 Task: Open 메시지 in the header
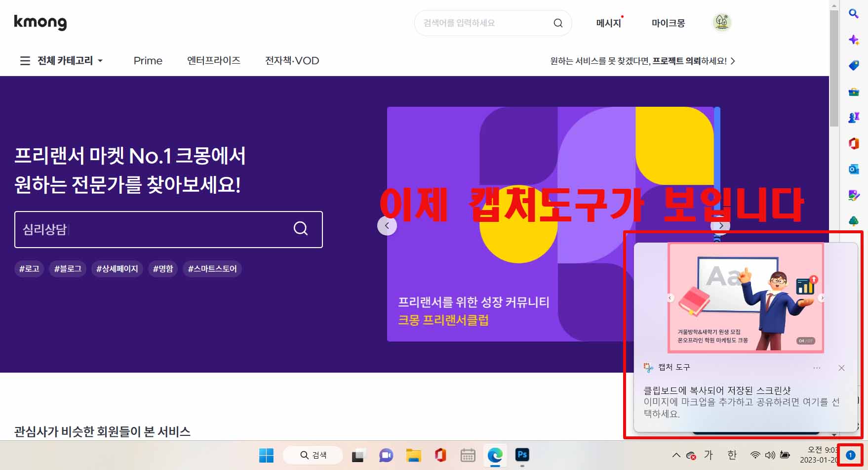[x=608, y=23]
